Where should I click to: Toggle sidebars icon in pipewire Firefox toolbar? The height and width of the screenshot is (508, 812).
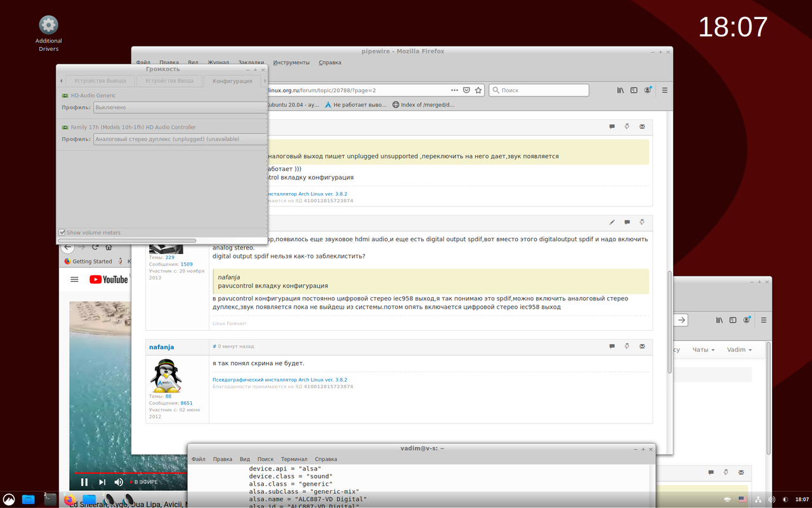tap(634, 90)
